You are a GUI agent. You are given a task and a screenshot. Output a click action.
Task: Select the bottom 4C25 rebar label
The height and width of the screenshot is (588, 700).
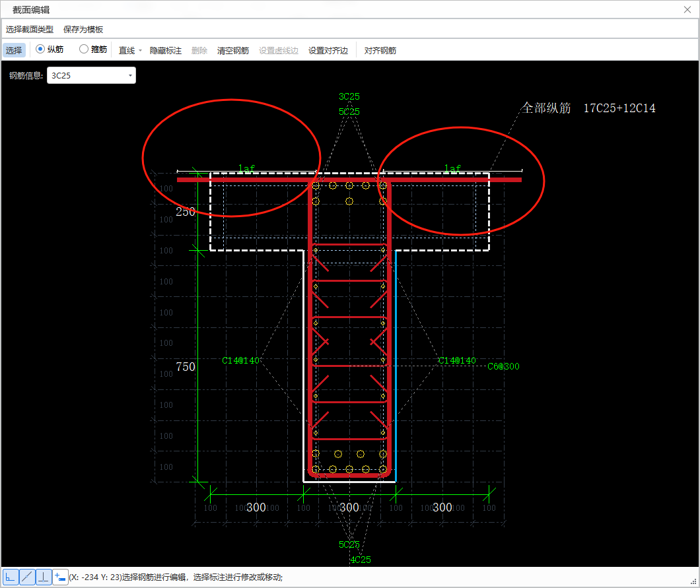(361, 560)
